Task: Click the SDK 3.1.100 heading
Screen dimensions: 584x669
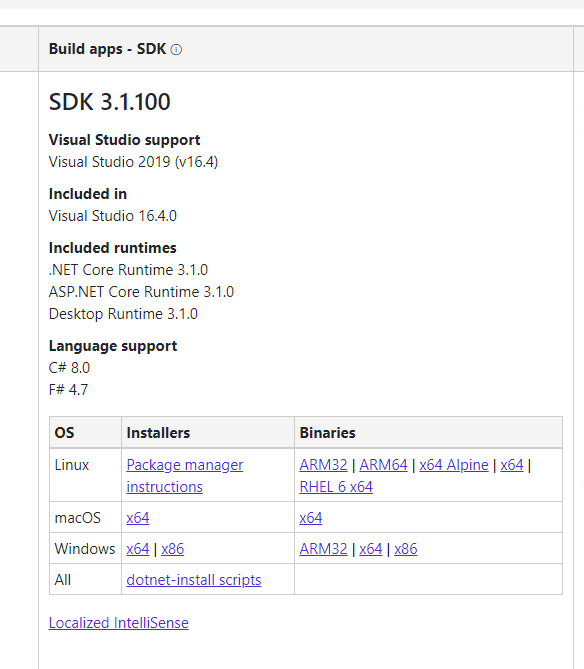Action: [110, 102]
